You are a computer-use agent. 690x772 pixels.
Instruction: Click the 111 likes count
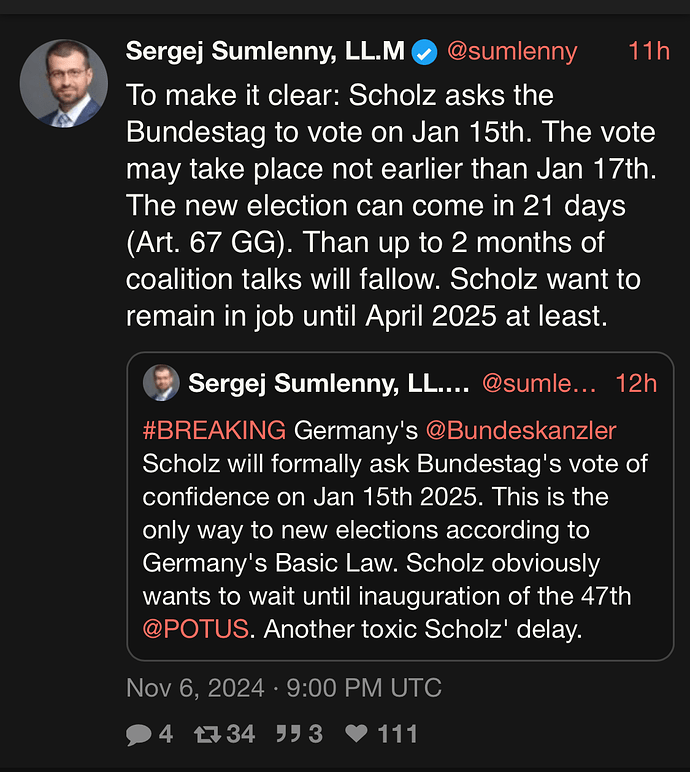click(x=397, y=734)
